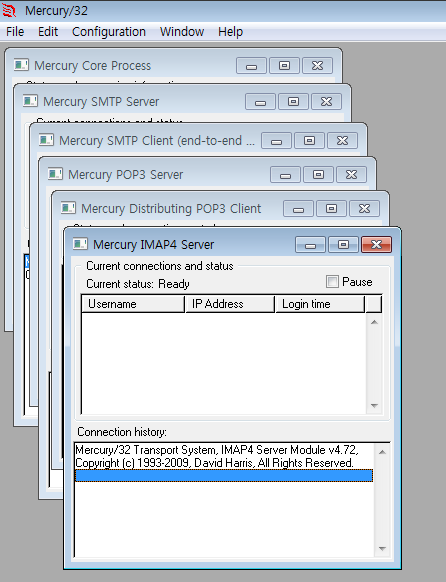Bring the Mercury Core Process window to front

coord(92,66)
